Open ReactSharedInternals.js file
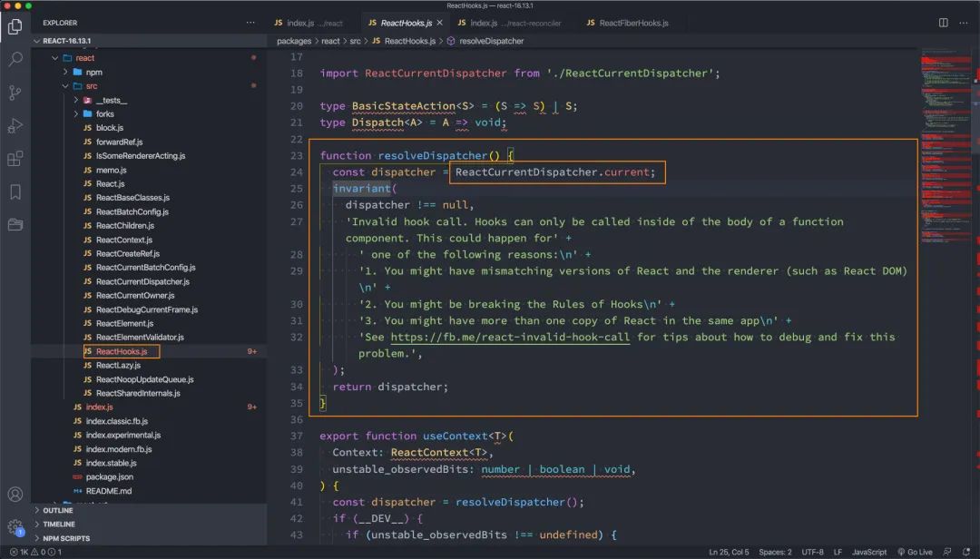Image resolution: width=980 pixels, height=559 pixels. coord(138,393)
